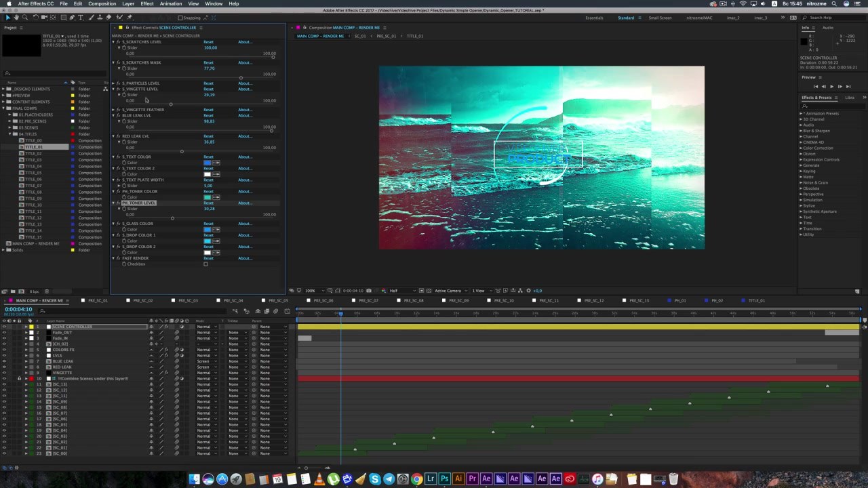Hide the SCENE CONTROLLER layer

(x=4, y=327)
